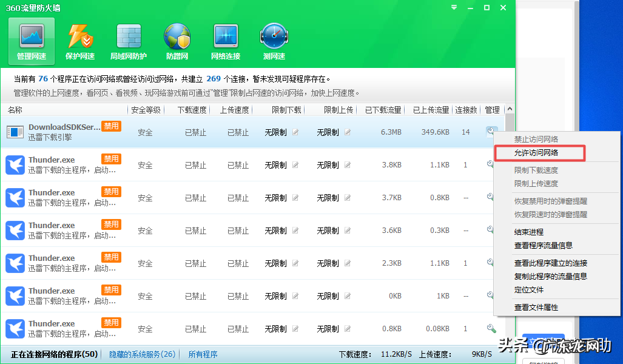This screenshot has width=623, height=364.
Task: 切换到所有程序视图
Action: pos(203,354)
